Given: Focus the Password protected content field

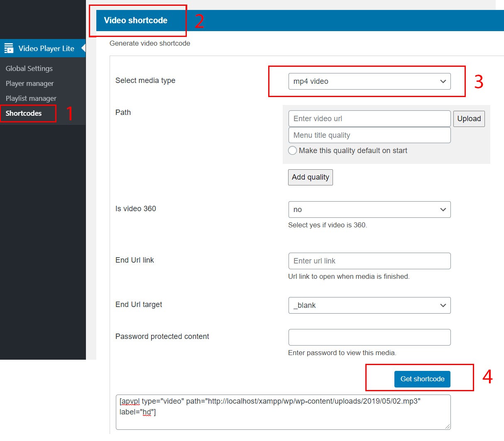Looking at the screenshot, I should (369, 337).
